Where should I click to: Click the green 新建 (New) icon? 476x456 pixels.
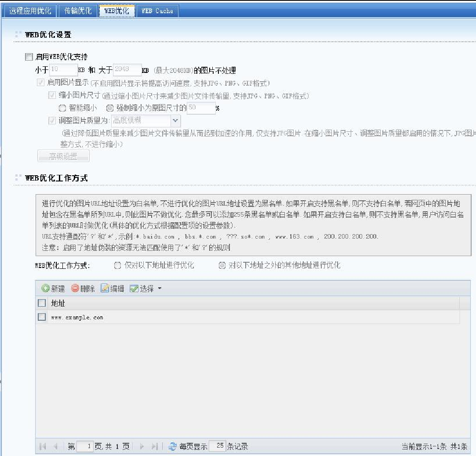tap(45, 289)
